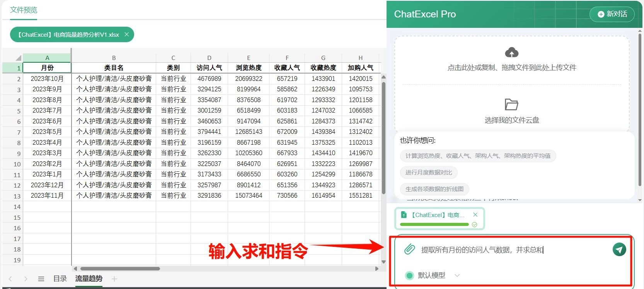Switch to the 目录 sheet tab

tap(60, 279)
